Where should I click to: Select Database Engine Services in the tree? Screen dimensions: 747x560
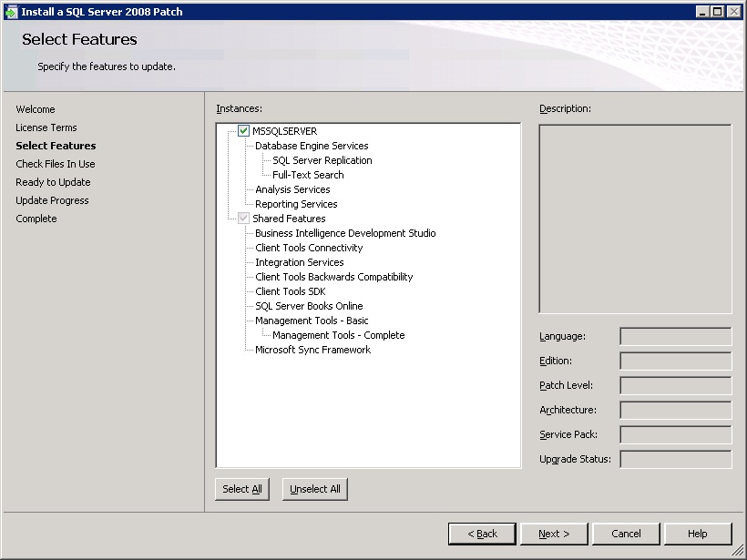(x=312, y=146)
